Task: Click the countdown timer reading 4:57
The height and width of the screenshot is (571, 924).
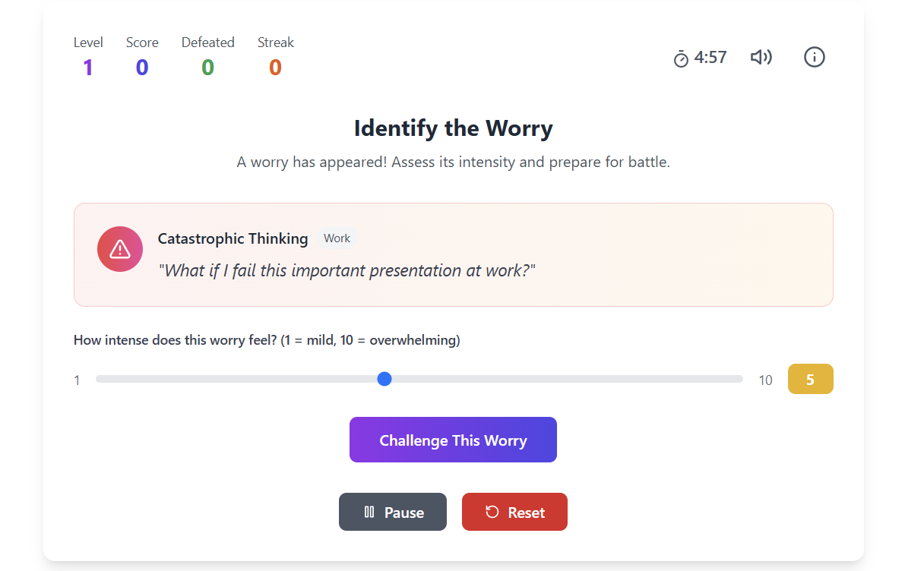Action: tap(708, 57)
